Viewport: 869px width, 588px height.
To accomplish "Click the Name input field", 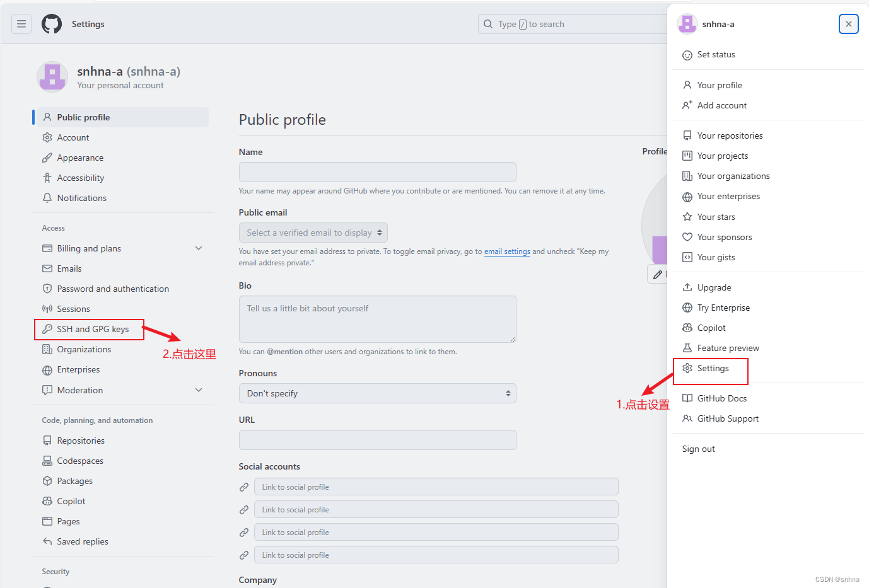I will (x=377, y=172).
